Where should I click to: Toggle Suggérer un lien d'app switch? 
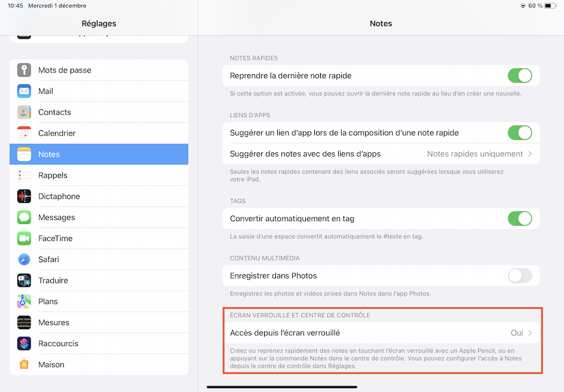pos(519,133)
